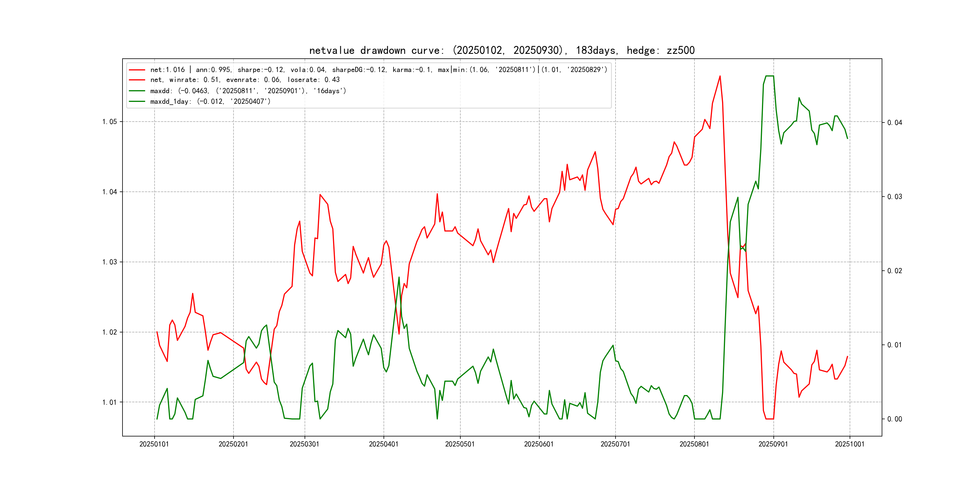Click the 1.03 left axis tick label

pos(109,262)
